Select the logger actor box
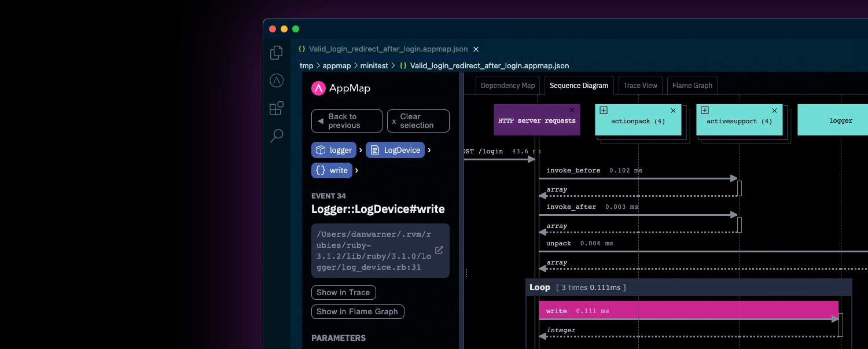Viewport: 868px width, 349px height. [833, 120]
